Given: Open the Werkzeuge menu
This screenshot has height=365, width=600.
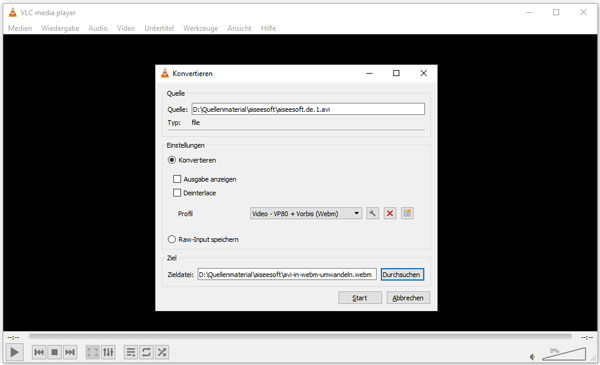Looking at the screenshot, I should coord(201,28).
